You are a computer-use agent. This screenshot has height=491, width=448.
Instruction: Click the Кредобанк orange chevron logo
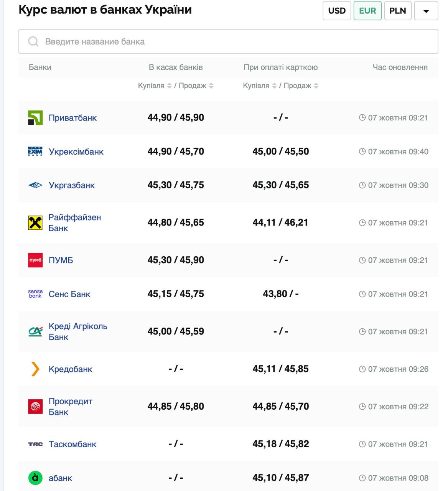35,369
